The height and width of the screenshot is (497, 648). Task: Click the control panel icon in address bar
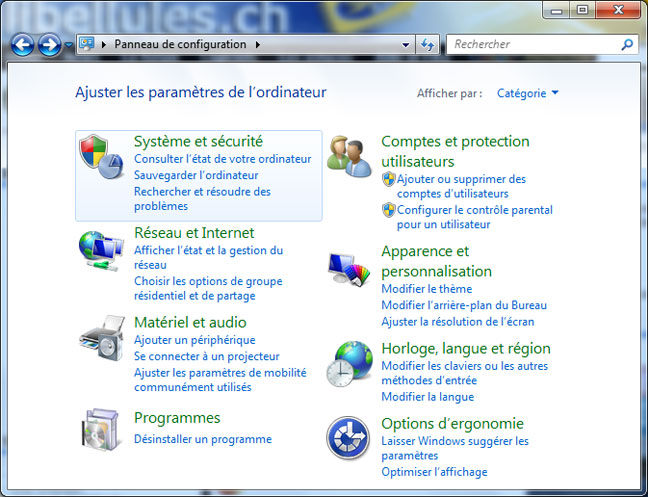pyautogui.click(x=87, y=44)
